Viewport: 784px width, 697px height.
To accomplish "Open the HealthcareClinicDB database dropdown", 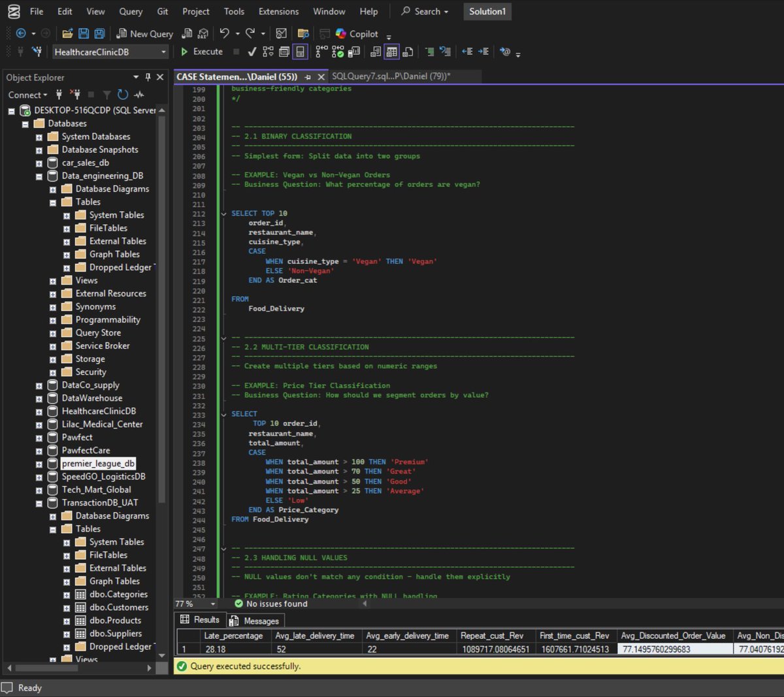I will click(x=163, y=52).
